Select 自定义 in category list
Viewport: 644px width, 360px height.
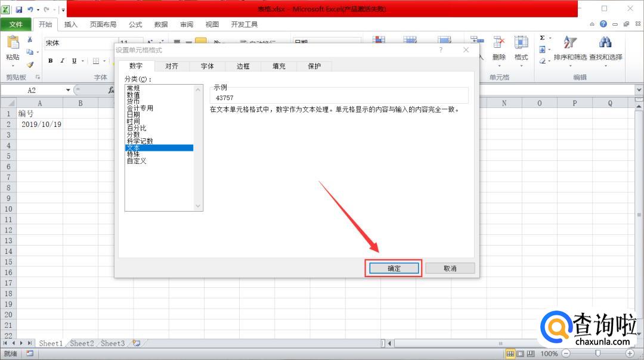pos(159,160)
